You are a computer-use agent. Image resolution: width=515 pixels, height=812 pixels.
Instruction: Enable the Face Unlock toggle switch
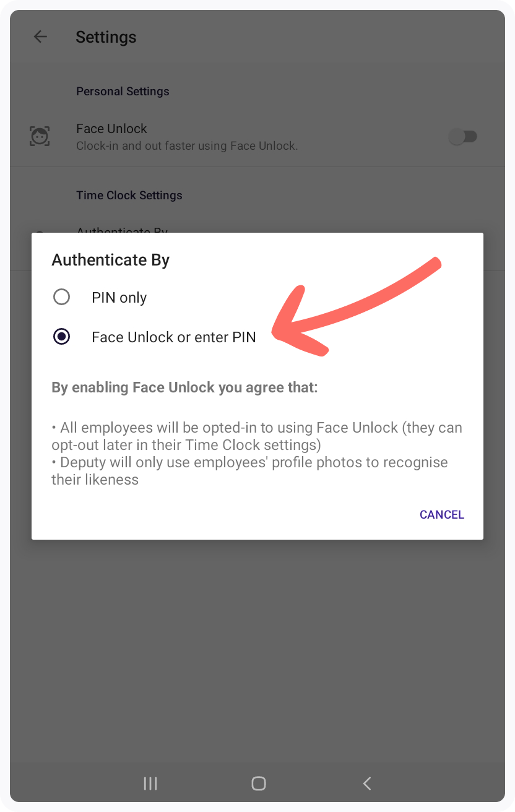[x=463, y=136]
